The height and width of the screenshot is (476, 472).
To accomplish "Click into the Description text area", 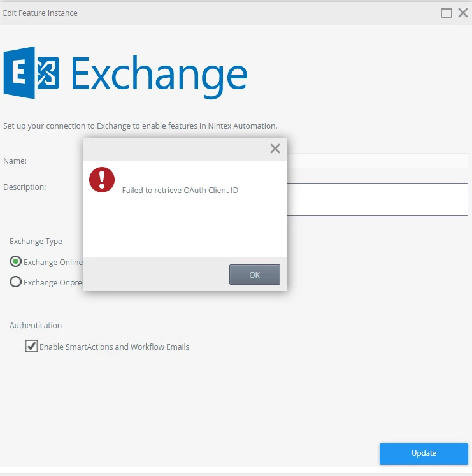I will [x=377, y=199].
